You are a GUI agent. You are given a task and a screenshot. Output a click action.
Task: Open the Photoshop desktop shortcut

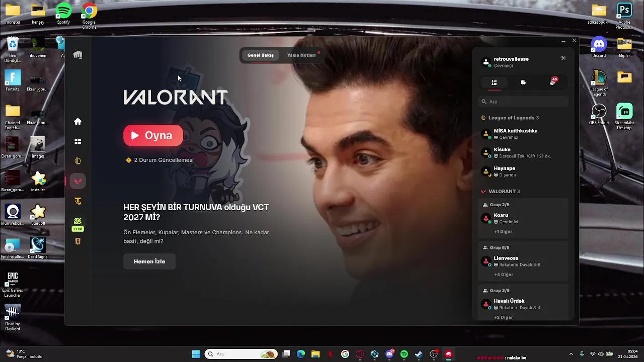(x=624, y=16)
